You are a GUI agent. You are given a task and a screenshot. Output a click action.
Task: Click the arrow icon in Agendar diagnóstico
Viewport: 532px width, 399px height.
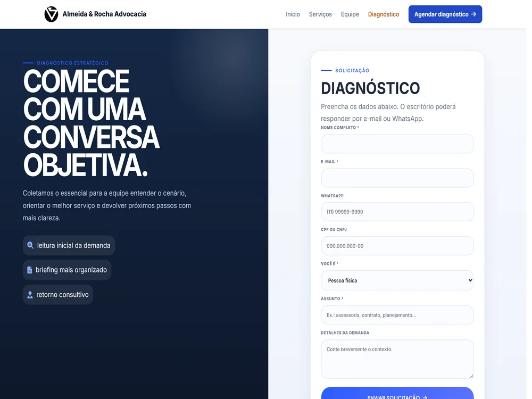tap(473, 14)
